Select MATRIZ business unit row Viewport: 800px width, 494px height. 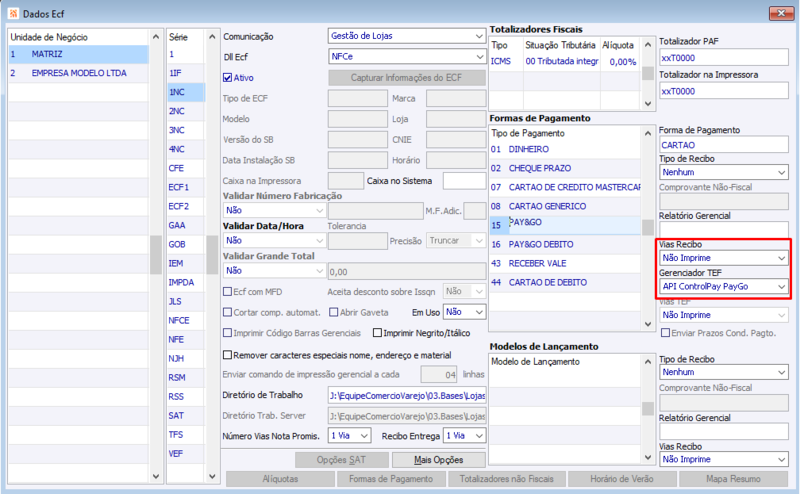click(79, 54)
